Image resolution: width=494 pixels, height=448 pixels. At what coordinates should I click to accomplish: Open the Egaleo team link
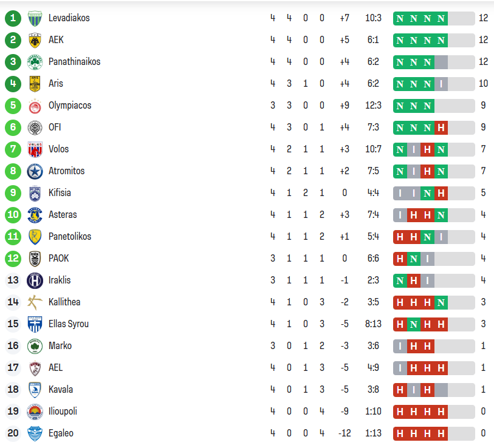pyautogui.click(x=61, y=433)
